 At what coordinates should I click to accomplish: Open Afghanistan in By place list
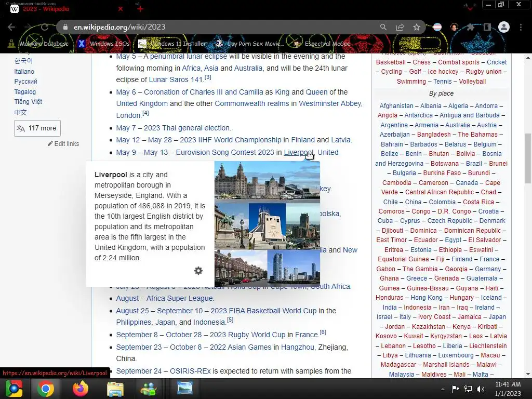click(396, 106)
